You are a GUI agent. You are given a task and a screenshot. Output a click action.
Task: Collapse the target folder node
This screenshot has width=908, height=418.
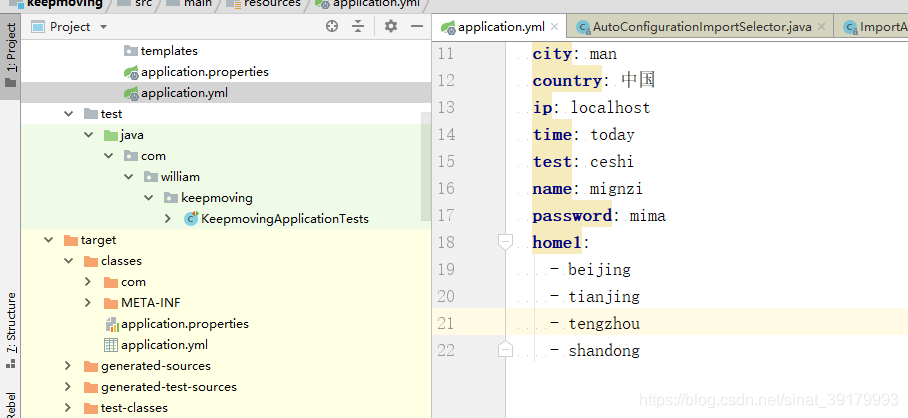pyautogui.click(x=49, y=240)
